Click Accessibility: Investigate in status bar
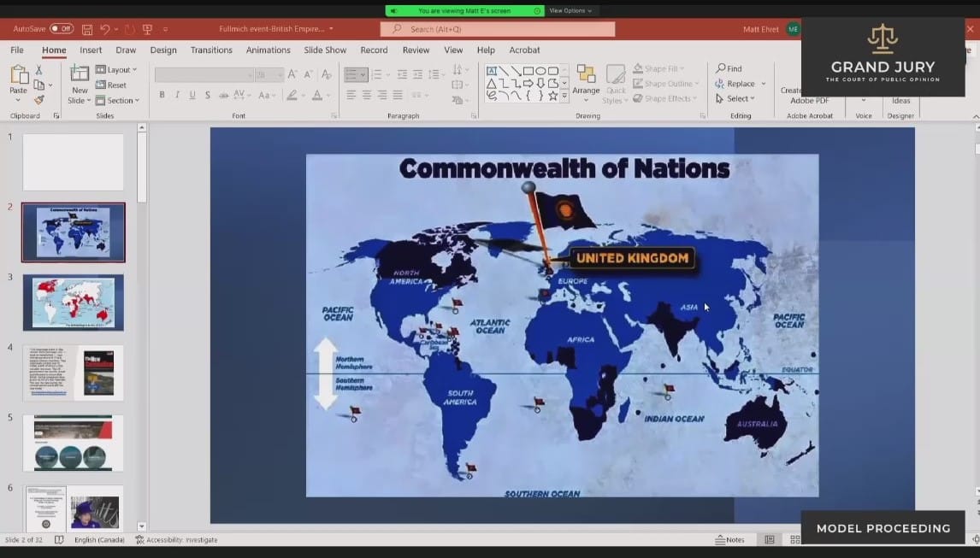This screenshot has height=558, width=980. [176, 540]
